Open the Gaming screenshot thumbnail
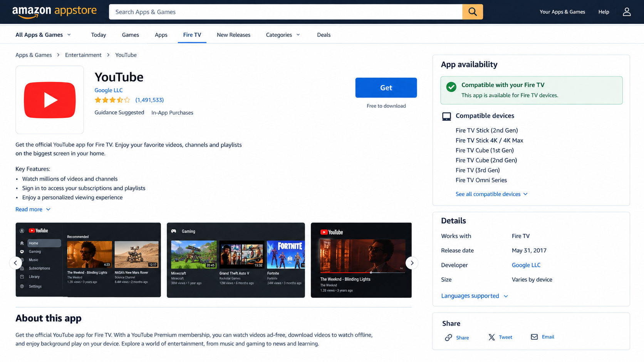644x362 pixels. [236, 260]
